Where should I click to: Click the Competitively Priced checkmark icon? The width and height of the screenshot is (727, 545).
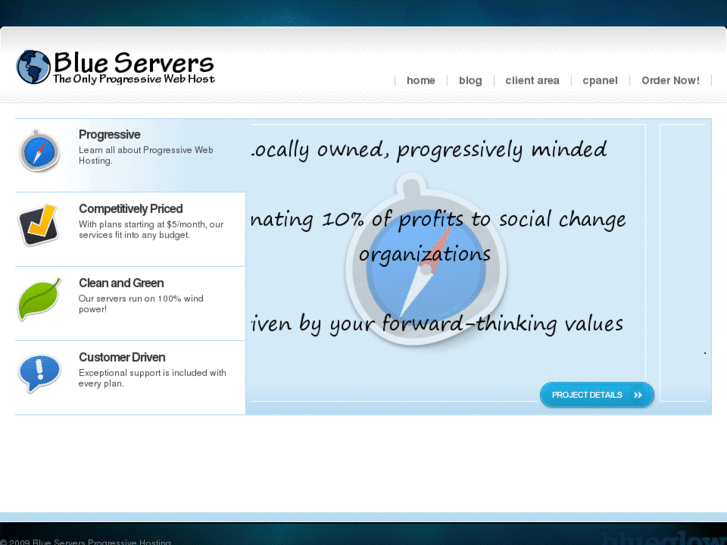pyautogui.click(x=38, y=225)
